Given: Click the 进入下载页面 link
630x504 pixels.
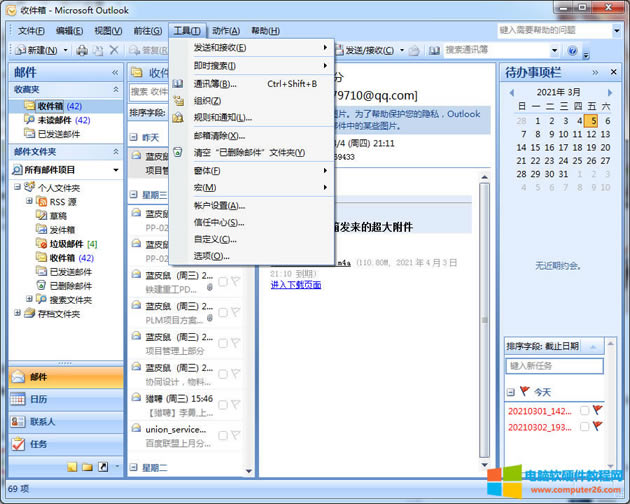Looking at the screenshot, I should tap(296, 285).
